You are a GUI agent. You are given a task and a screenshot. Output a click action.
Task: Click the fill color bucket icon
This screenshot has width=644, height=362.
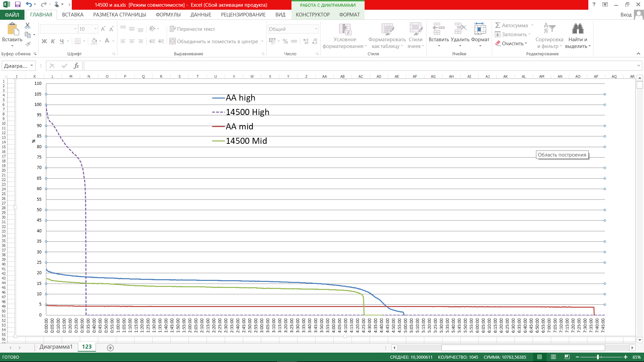[x=94, y=41]
